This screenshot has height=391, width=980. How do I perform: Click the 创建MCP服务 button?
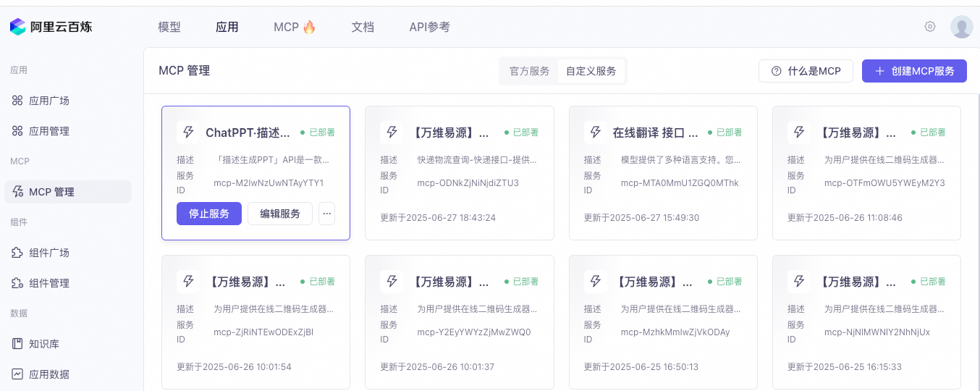(914, 71)
